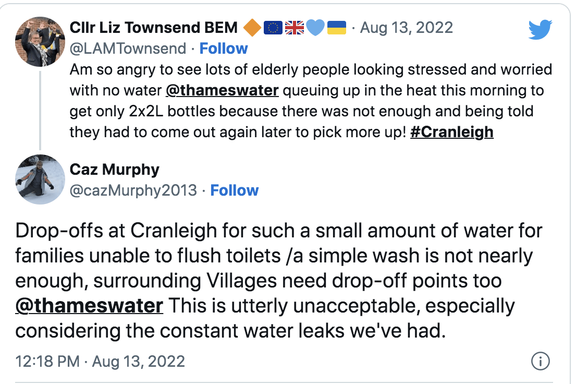This screenshot has width=588, height=384.
Task: Open the Aug 13, 2022 date by Liz's name
Action: 407,28
